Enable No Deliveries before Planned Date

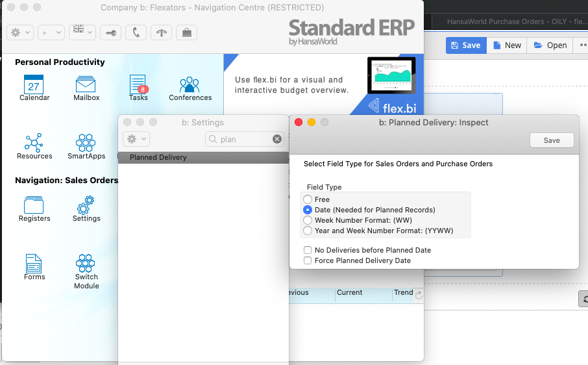[x=308, y=250]
